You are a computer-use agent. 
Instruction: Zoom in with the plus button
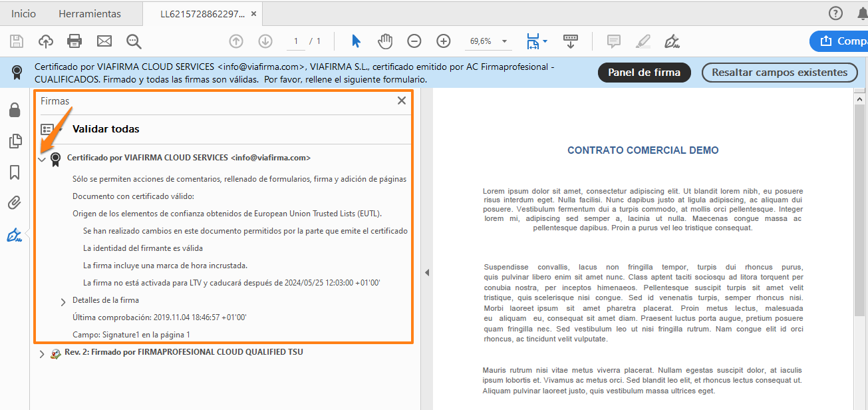pyautogui.click(x=443, y=41)
